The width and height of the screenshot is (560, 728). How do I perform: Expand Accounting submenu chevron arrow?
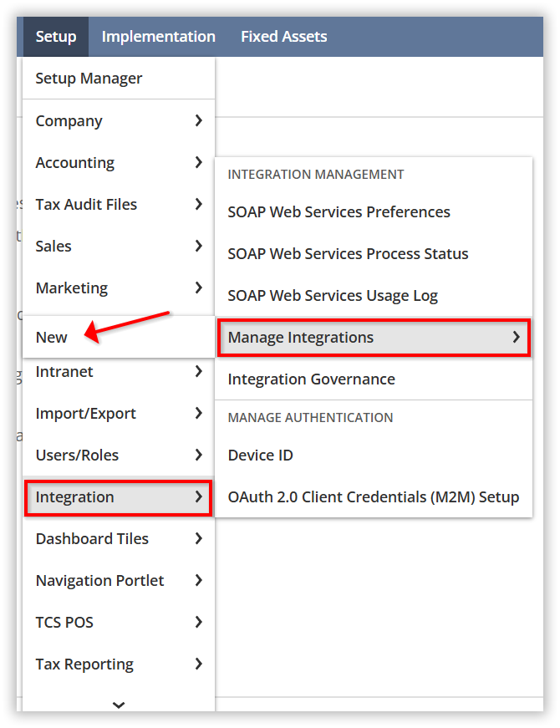tap(199, 162)
